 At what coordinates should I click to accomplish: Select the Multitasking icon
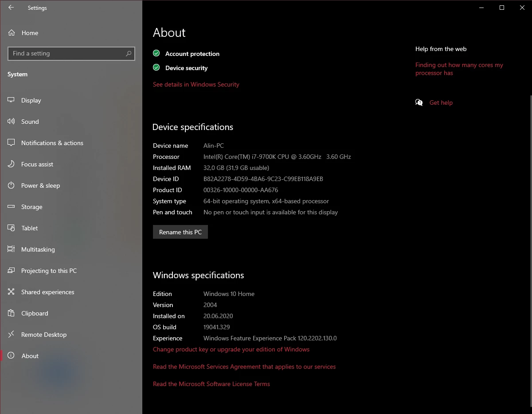[x=12, y=249]
